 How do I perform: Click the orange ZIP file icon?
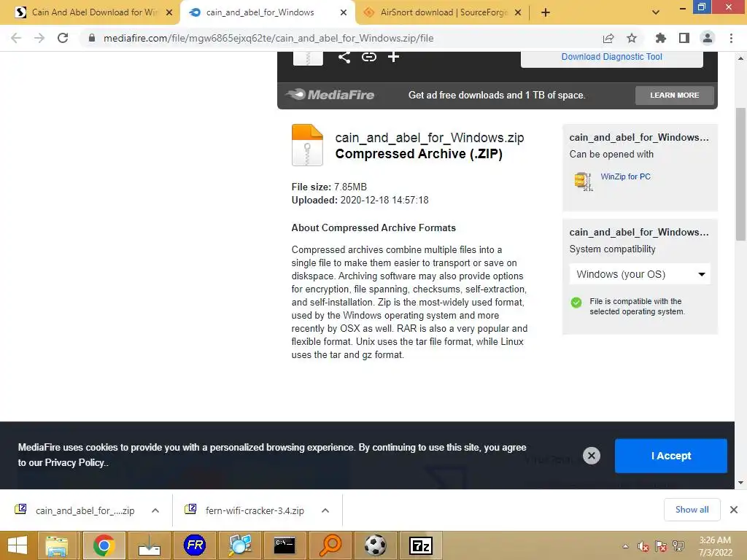pyautogui.click(x=307, y=145)
